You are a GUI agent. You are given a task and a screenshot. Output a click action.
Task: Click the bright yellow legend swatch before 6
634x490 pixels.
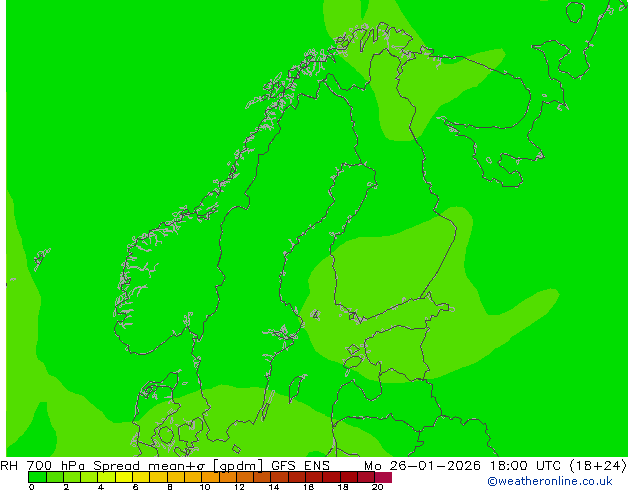click(124, 477)
